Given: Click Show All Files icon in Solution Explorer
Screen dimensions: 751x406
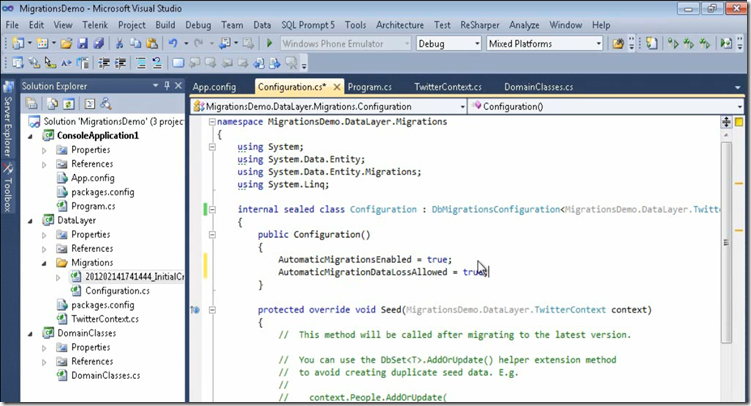Looking at the screenshot, I should click(x=53, y=103).
